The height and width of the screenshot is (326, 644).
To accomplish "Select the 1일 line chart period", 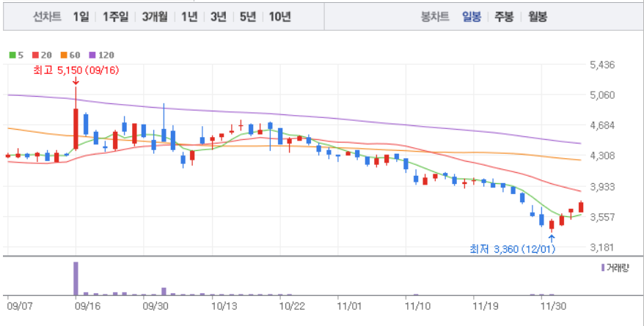I will [81, 17].
